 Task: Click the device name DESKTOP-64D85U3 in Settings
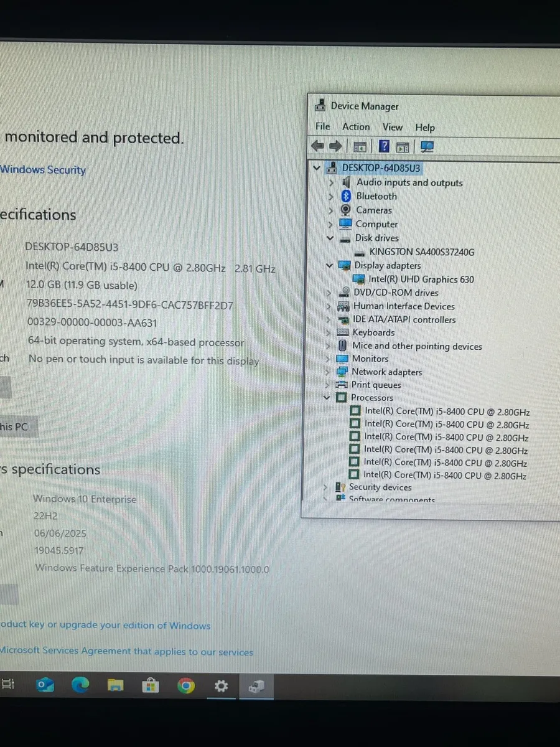coord(72,247)
